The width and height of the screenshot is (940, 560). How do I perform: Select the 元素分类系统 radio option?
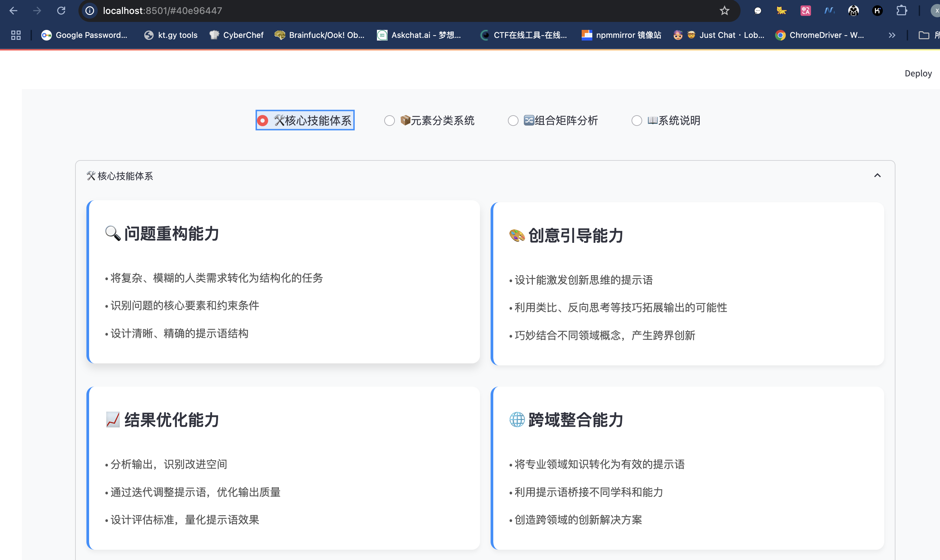tap(389, 121)
